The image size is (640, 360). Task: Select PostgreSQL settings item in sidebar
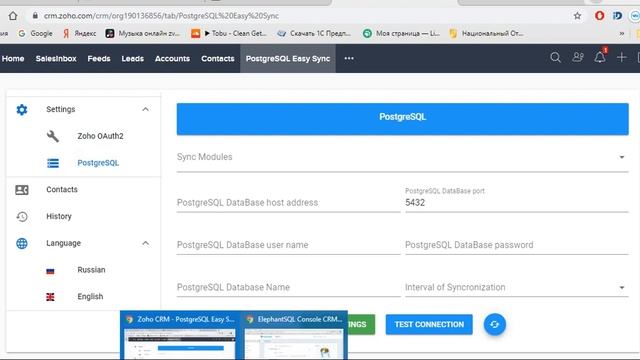[x=98, y=163]
